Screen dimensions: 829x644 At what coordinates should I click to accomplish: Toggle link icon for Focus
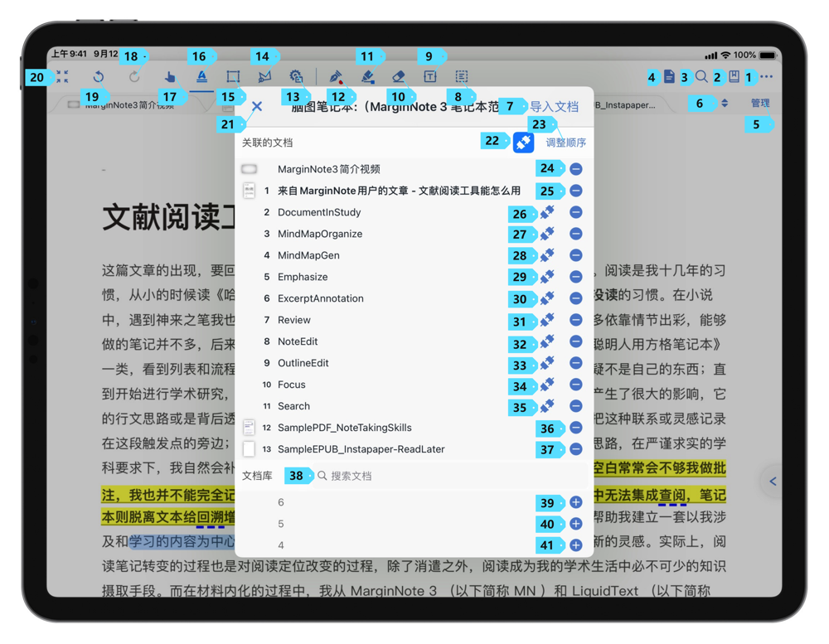click(x=547, y=385)
